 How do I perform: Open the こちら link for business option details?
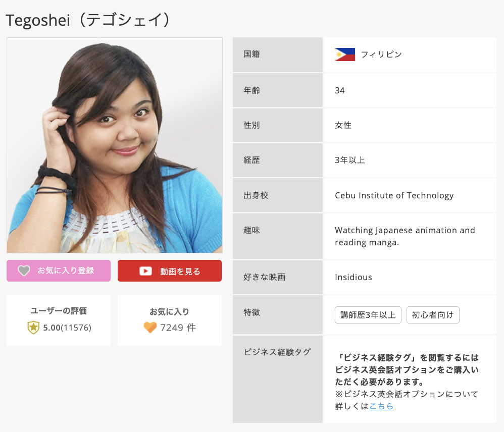[x=381, y=406]
